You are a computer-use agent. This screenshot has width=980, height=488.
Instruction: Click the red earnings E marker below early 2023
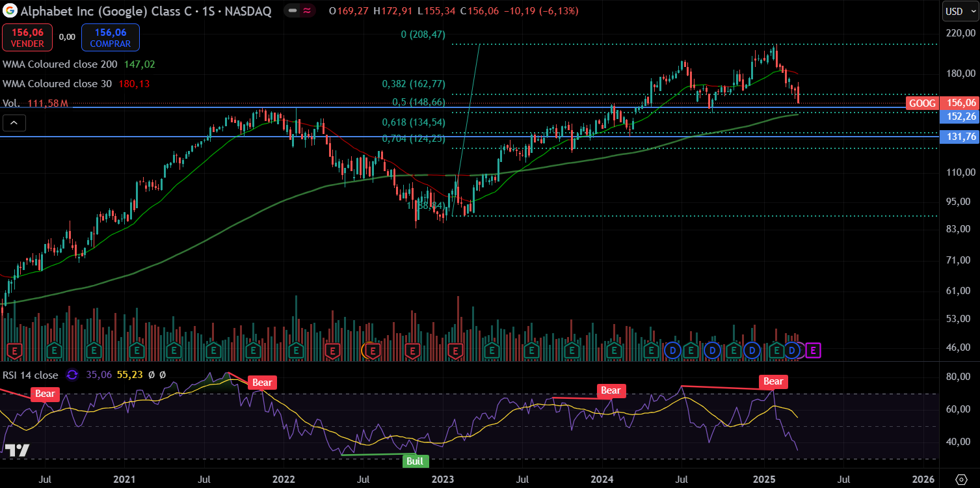pos(455,351)
